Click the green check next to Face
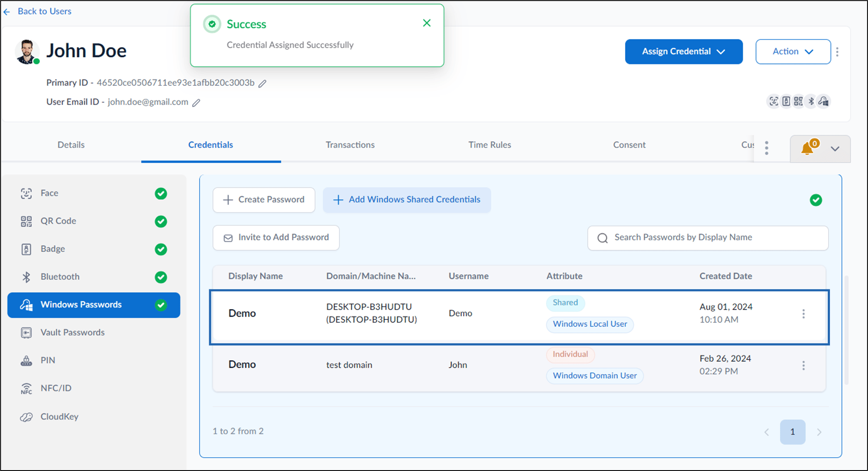868x471 pixels. click(x=161, y=193)
